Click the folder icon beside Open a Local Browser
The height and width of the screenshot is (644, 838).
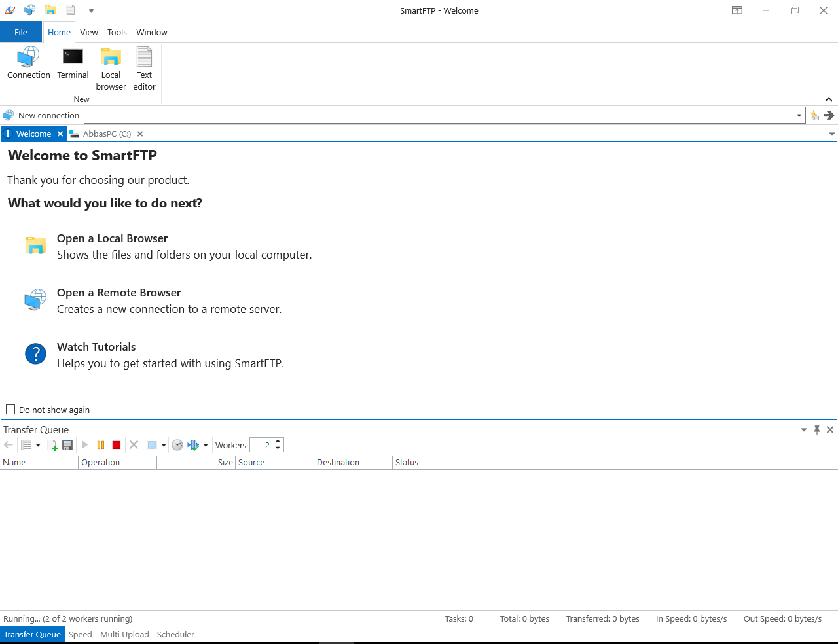click(35, 245)
